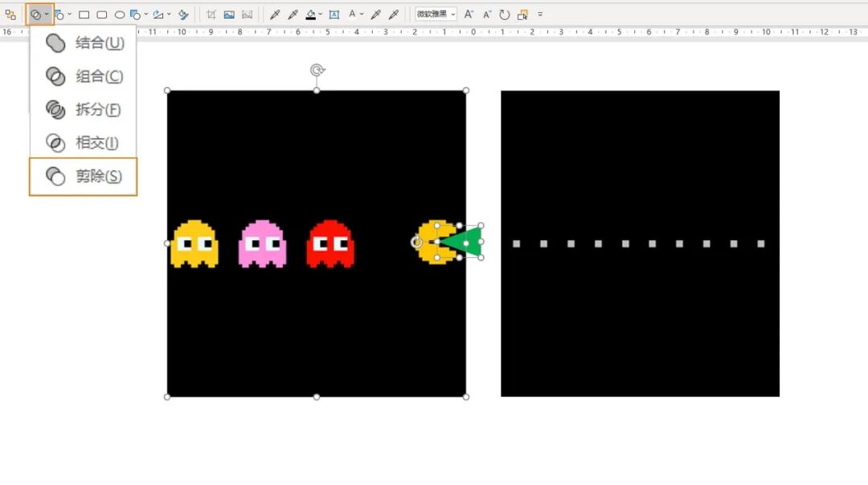
Task: Expand the arrange objects dropdown arrow
Action: (145, 15)
